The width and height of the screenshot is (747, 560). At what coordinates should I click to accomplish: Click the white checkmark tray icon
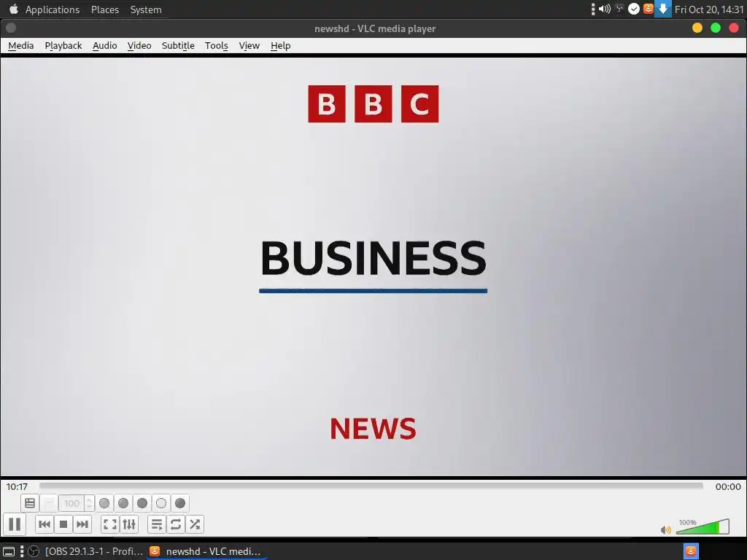pyautogui.click(x=634, y=9)
